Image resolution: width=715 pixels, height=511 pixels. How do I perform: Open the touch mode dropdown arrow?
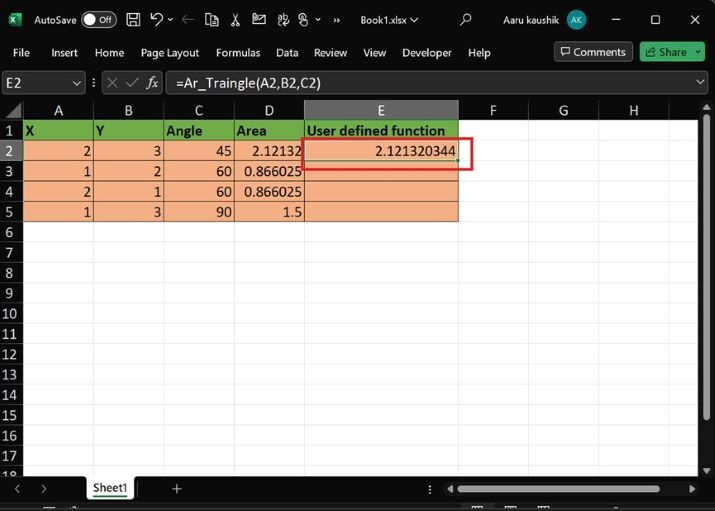[x=318, y=20]
